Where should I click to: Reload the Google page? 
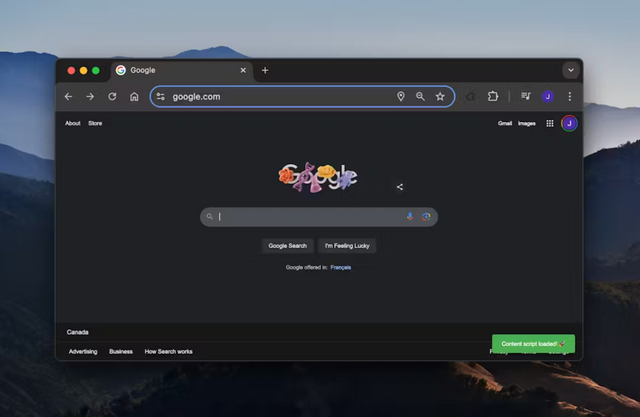112,97
